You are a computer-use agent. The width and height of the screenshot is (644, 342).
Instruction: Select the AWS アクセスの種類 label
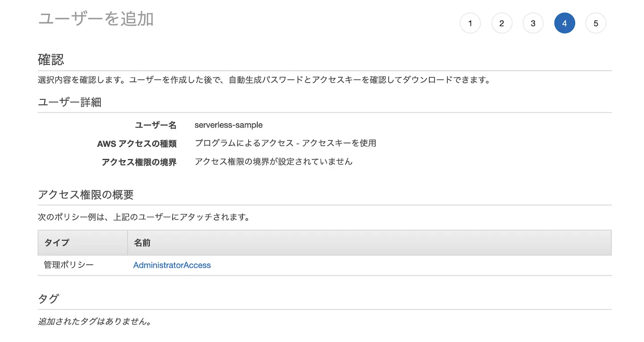point(137,144)
